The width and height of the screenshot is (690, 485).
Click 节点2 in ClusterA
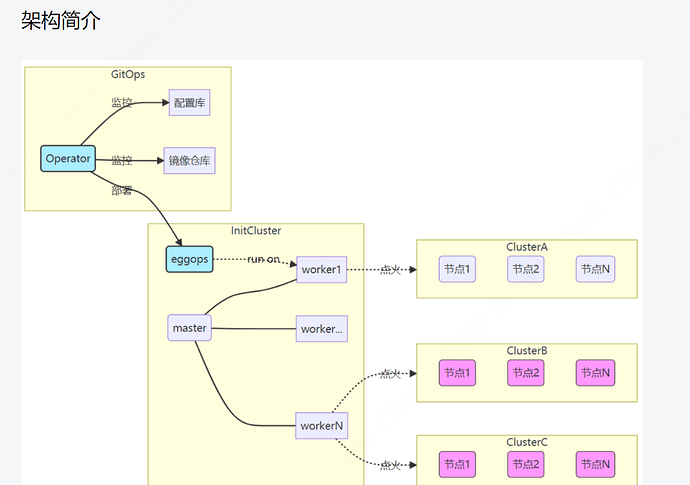(x=525, y=268)
